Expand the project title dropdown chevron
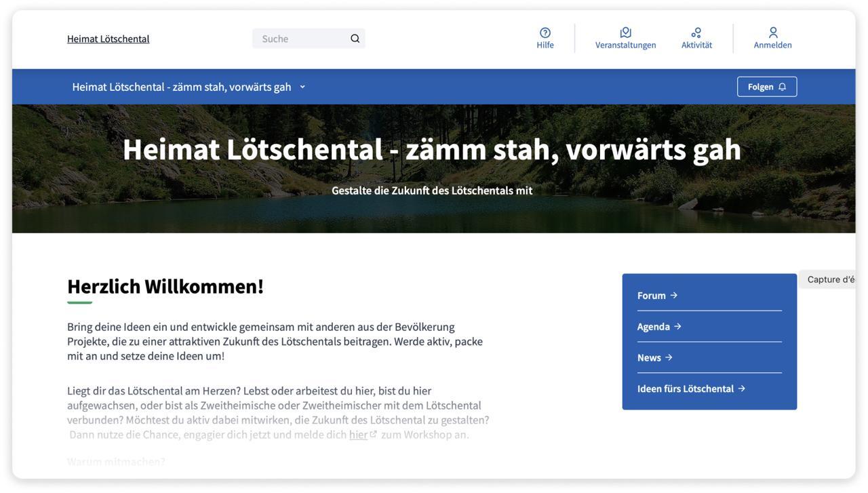868x493 pixels. [302, 87]
